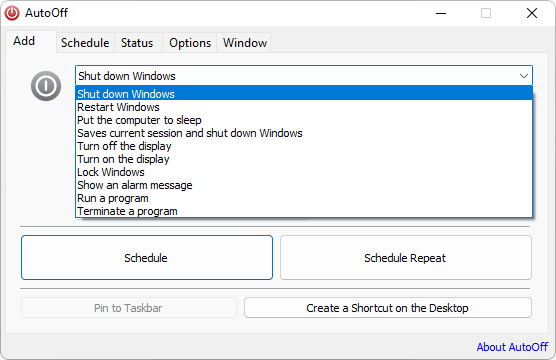Select Lock Windows in the list
Image resolution: width=556 pixels, height=360 pixels.
click(x=304, y=172)
